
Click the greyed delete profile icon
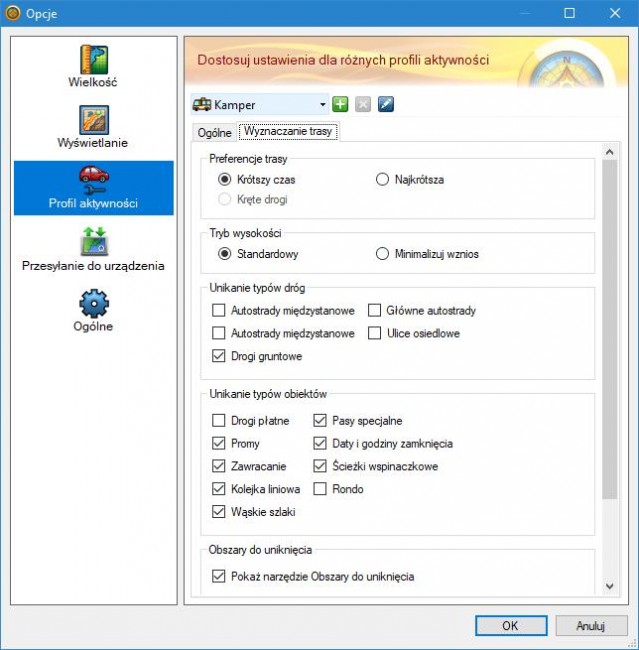click(x=363, y=104)
